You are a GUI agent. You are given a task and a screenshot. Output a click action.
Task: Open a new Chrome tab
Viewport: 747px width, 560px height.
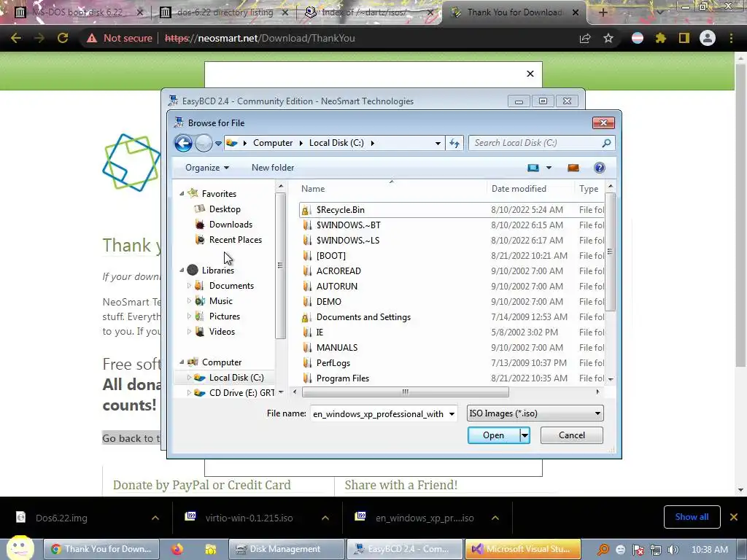[x=603, y=12]
